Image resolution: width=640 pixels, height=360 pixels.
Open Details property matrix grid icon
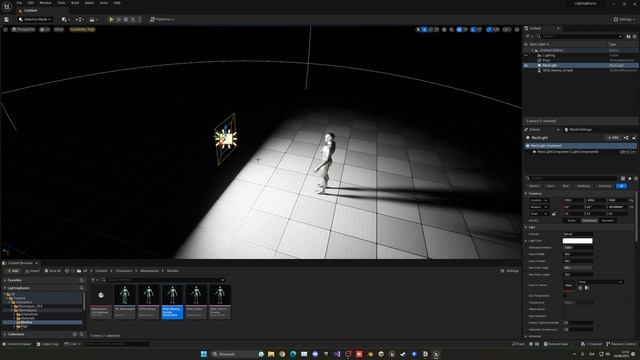click(623, 178)
